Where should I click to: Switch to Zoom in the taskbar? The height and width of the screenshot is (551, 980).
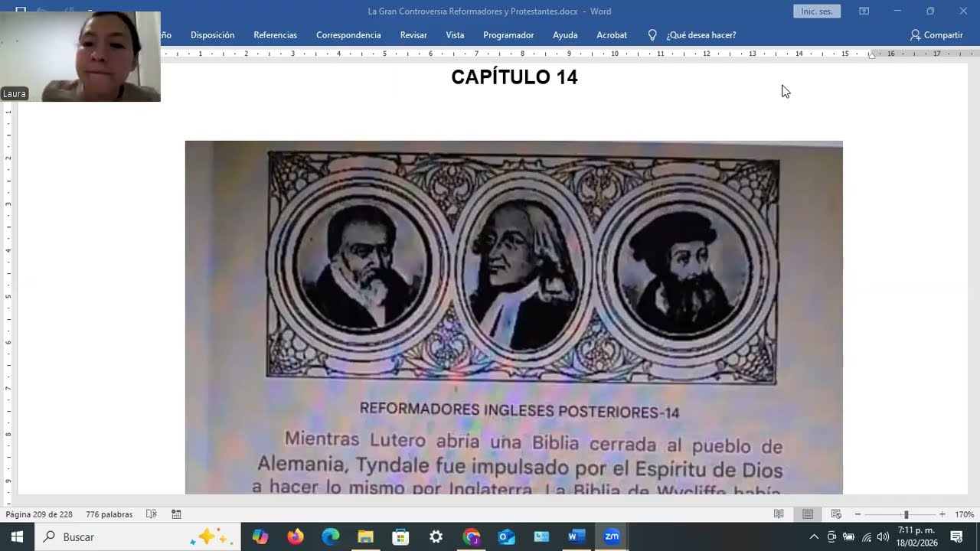[612, 536]
